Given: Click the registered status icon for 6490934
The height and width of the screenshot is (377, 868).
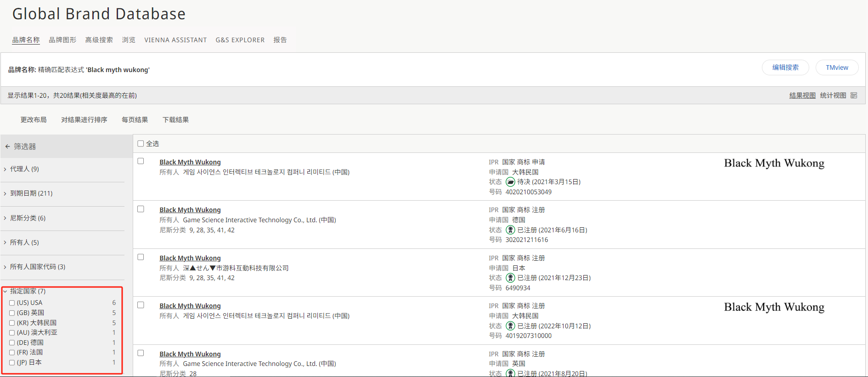Looking at the screenshot, I should 510,278.
